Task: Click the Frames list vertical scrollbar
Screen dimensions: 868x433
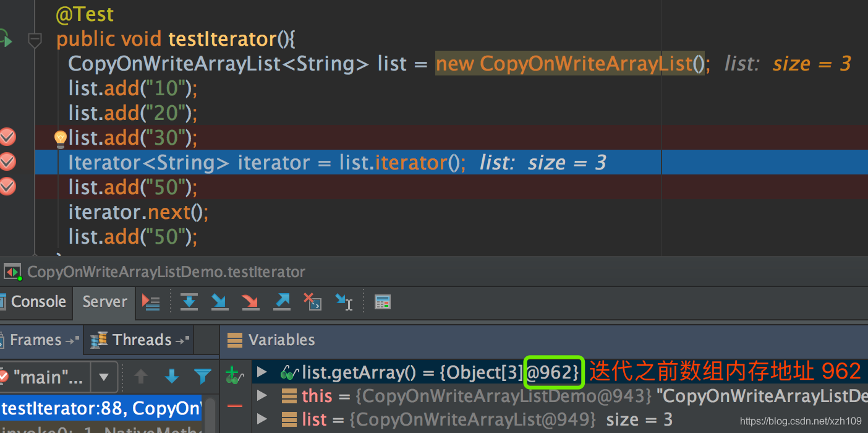Action: 210,414
